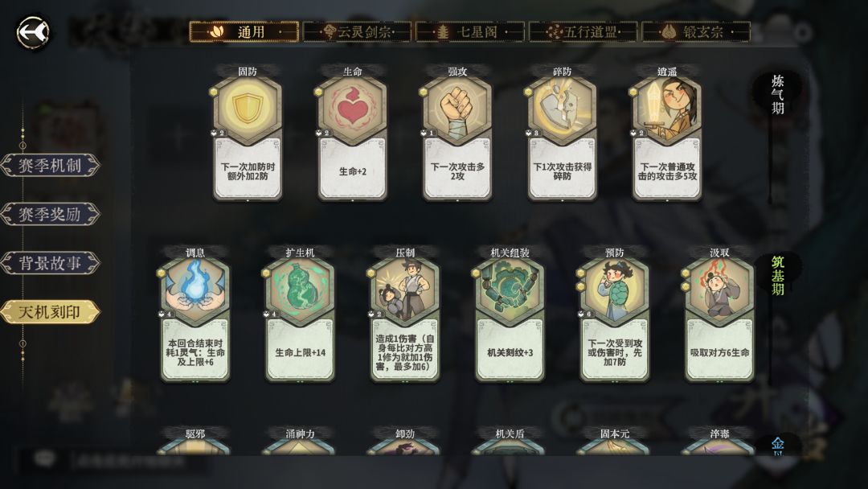Open the 压制 card description

point(405,352)
